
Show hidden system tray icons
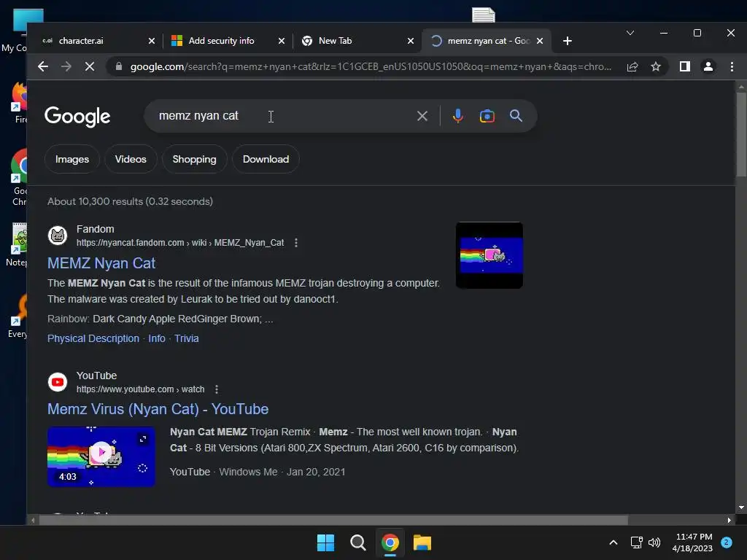click(614, 542)
